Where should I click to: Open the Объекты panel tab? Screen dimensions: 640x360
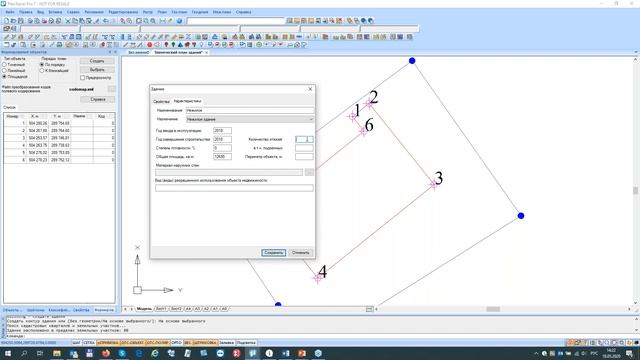pos(12,310)
